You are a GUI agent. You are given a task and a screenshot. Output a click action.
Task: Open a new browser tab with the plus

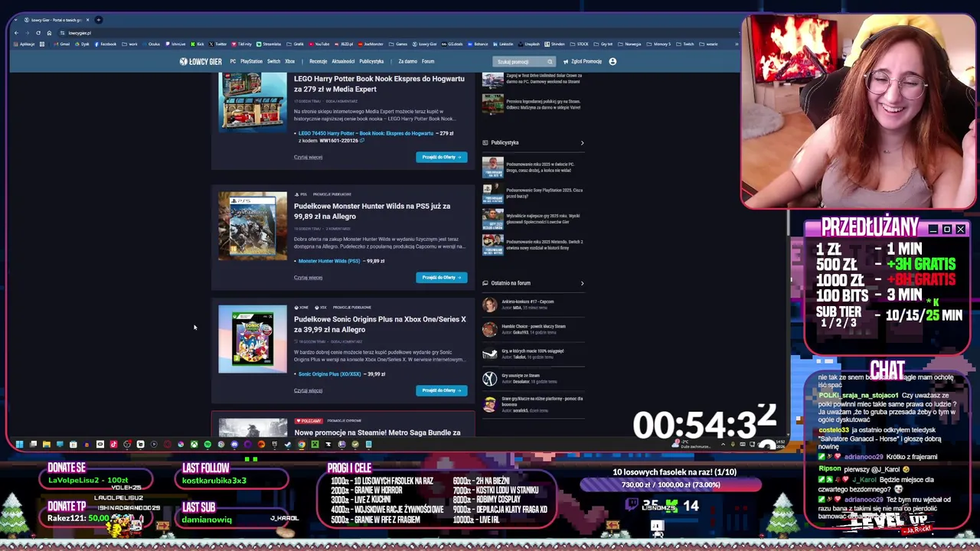pos(99,20)
